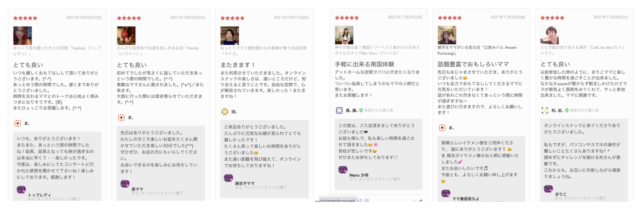This screenshot has height=211, width=644.
Task: Click five-star rating on October 25 review
Action: pyautogui.click(x=25, y=18)
